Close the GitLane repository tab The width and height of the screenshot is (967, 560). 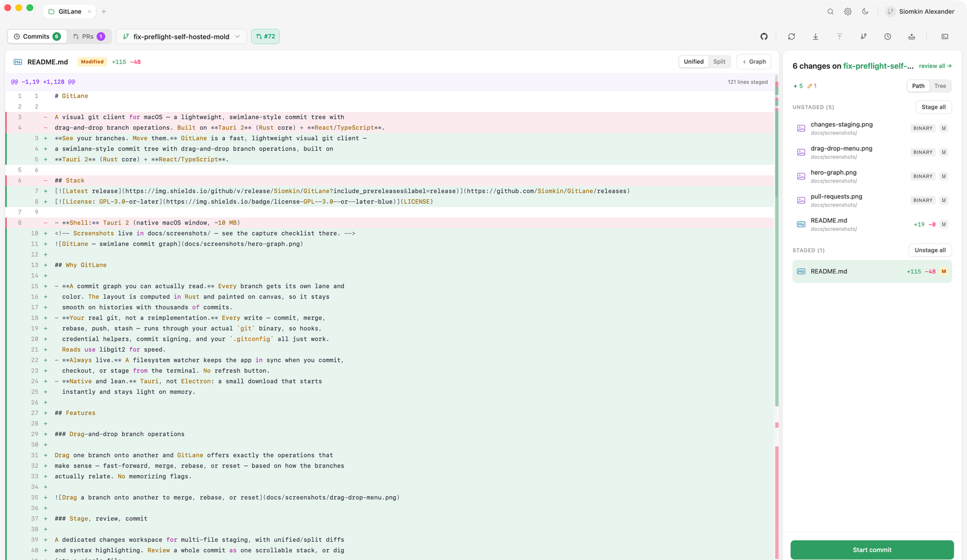89,11
